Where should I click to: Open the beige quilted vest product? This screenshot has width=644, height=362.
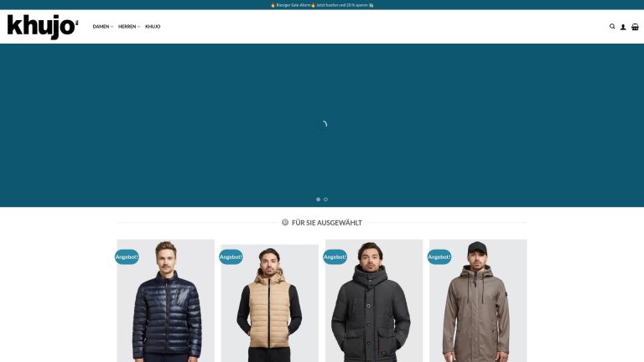click(270, 303)
